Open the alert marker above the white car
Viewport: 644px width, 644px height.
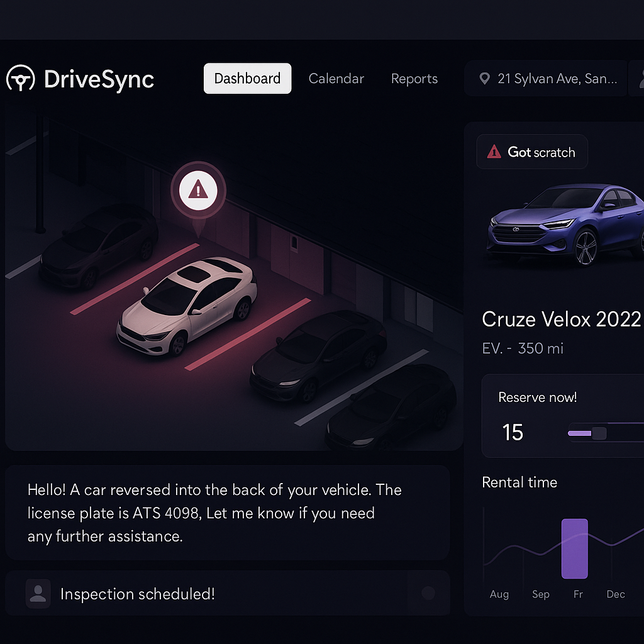[x=198, y=189]
